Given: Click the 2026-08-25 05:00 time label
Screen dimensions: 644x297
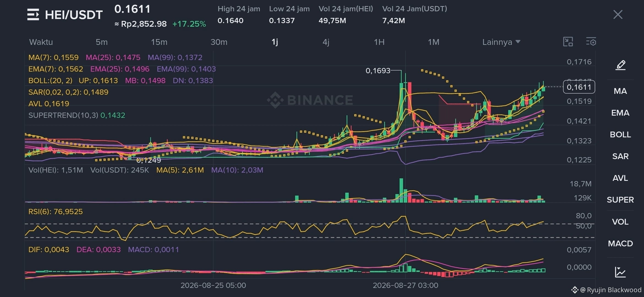Looking at the screenshot, I should 213,285.
